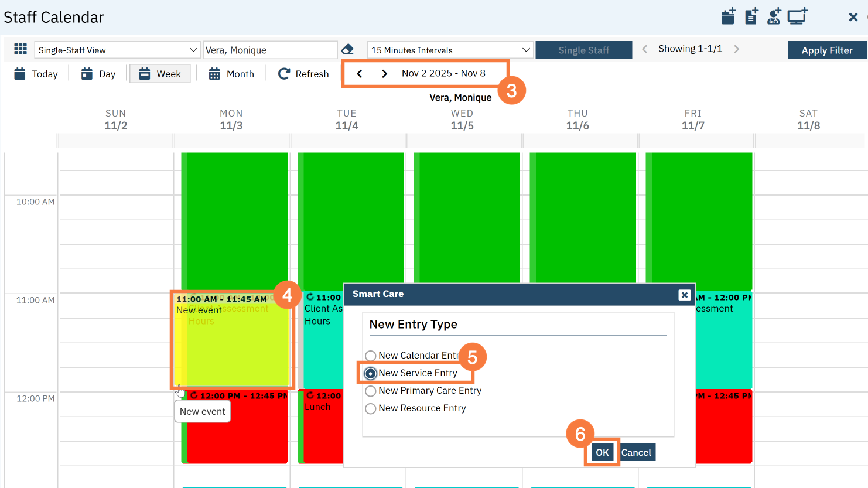Viewport: 868px width, 488px height.
Task: Click the add monitor icon
Action: point(797,16)
